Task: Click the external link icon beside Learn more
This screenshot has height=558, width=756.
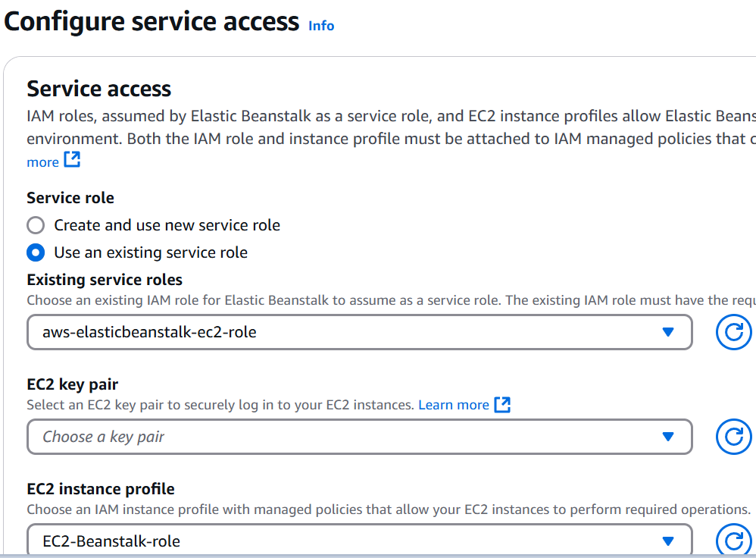Action: coord(502,405)
